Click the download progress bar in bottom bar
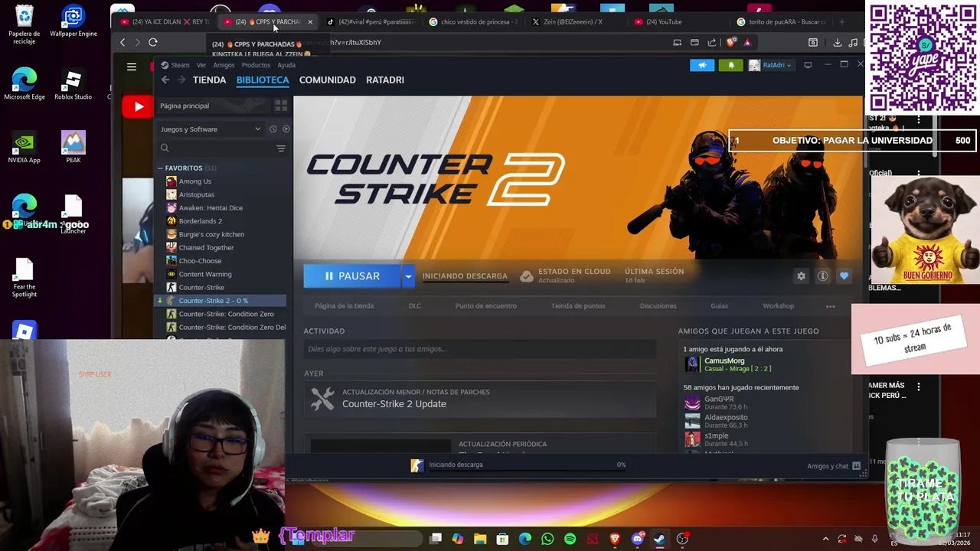This screenshot has width=980, height=551. (x=527, y=469)
